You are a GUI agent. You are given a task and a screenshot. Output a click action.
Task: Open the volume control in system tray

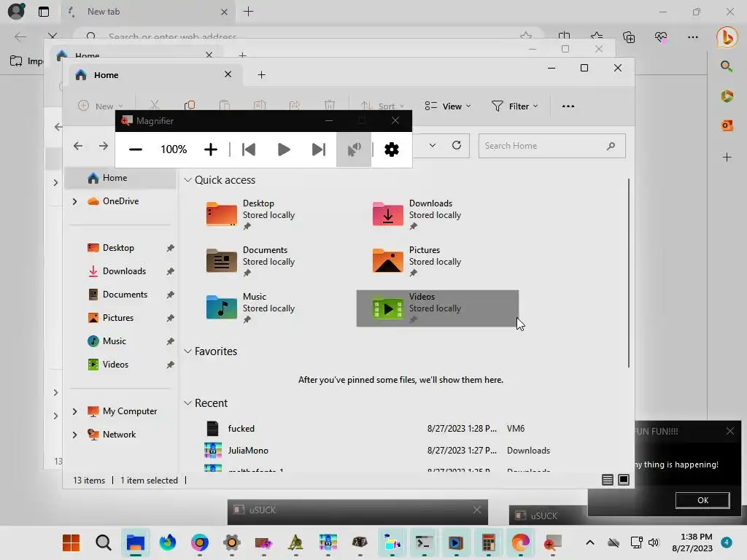(x=654, y=542)
